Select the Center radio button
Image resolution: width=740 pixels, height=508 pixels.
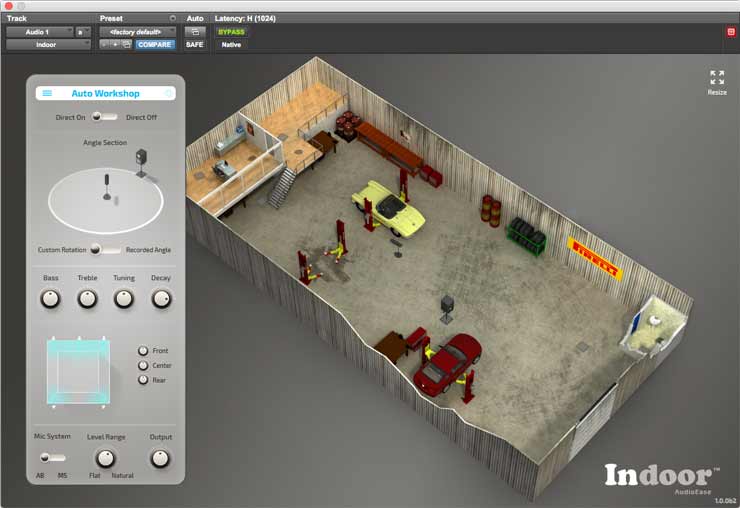143,365
